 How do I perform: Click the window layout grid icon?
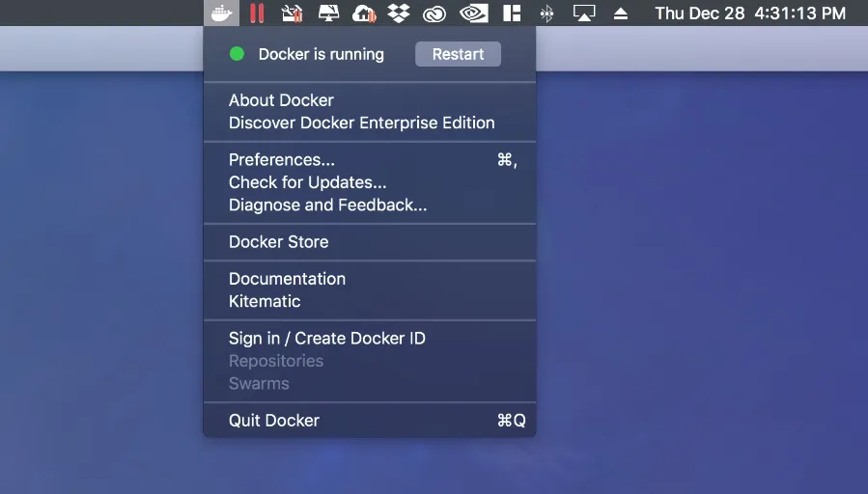click(x=512, y=14)
